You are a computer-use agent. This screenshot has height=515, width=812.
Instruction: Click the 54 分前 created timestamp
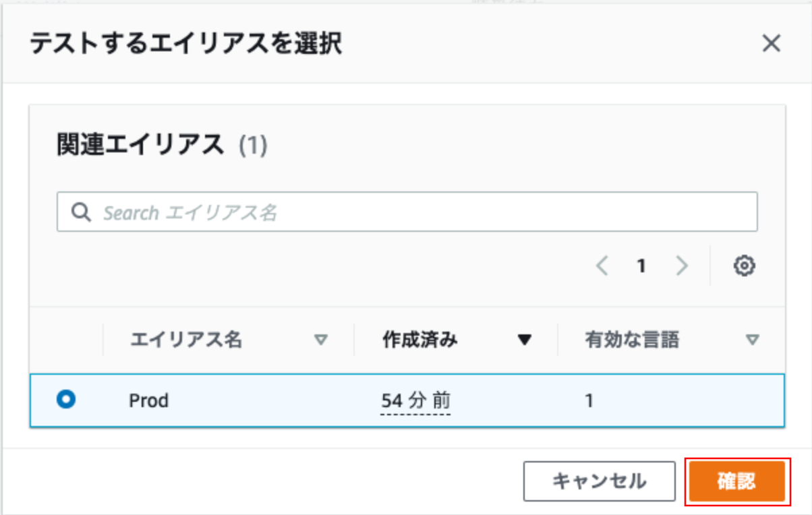(415, 401)
